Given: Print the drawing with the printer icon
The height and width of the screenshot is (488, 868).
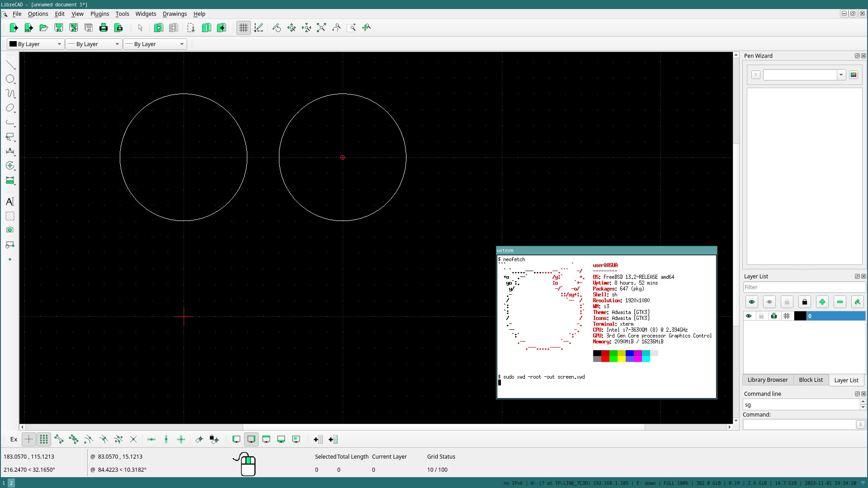Looking at the screenshot, I should pyautogui.click(x=103, y=28).
